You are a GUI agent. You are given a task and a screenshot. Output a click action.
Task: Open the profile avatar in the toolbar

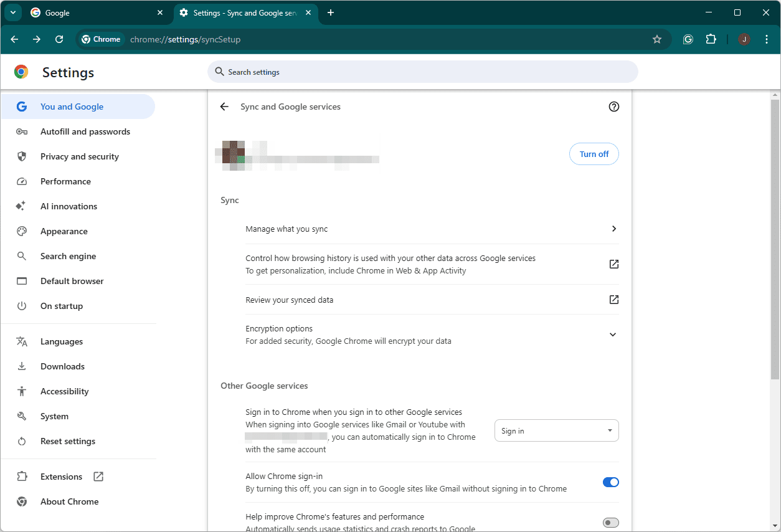click(x=744, y=39)
